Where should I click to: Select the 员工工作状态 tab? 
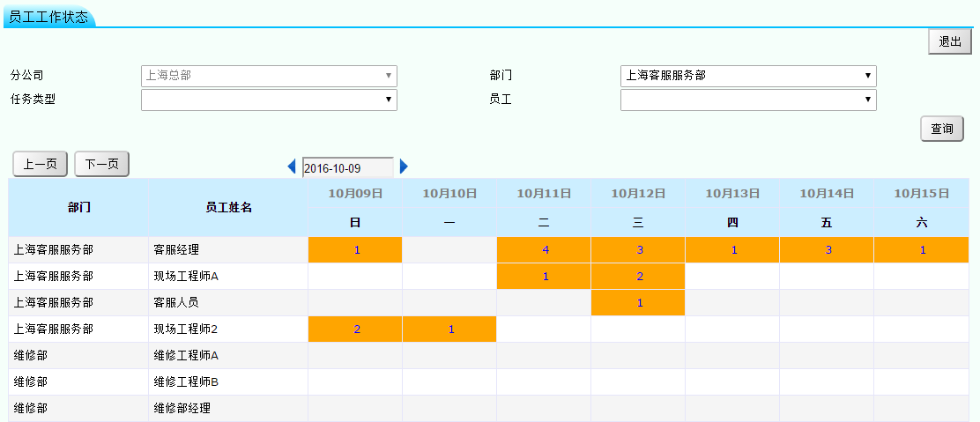(48, 17)
